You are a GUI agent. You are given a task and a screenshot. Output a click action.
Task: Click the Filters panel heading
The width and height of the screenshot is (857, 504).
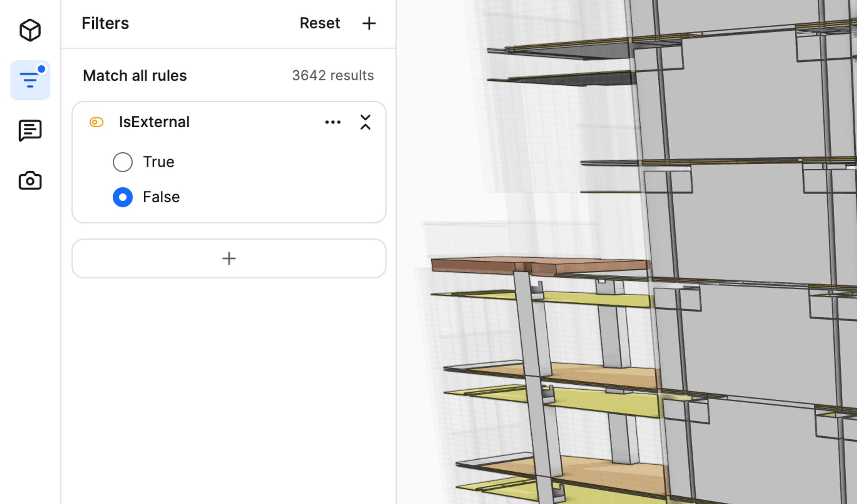tap(105, 24)
